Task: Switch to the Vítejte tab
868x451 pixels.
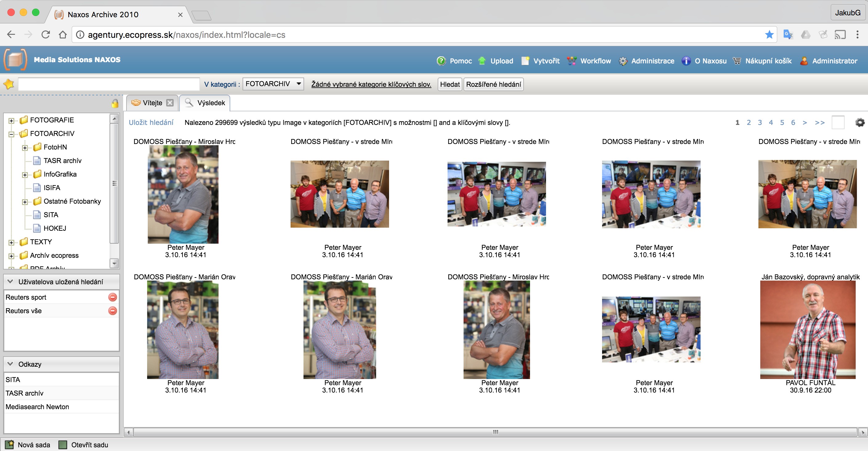Action: pyautogui.click(x=151, y=103)
